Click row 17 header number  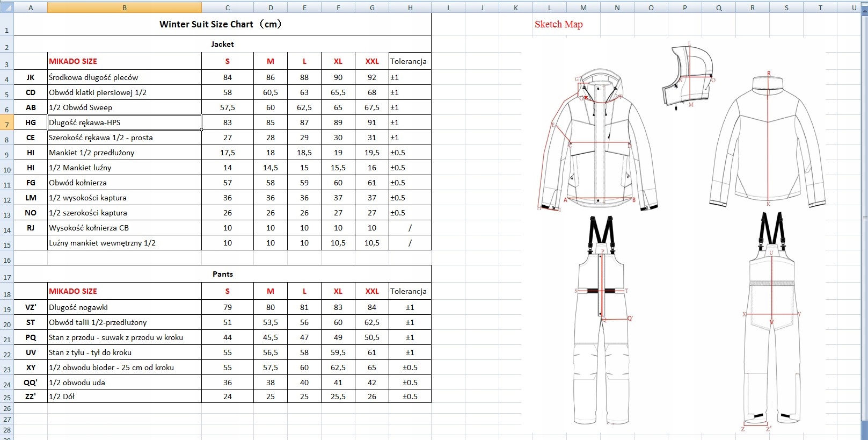click(x=6, y=277)
